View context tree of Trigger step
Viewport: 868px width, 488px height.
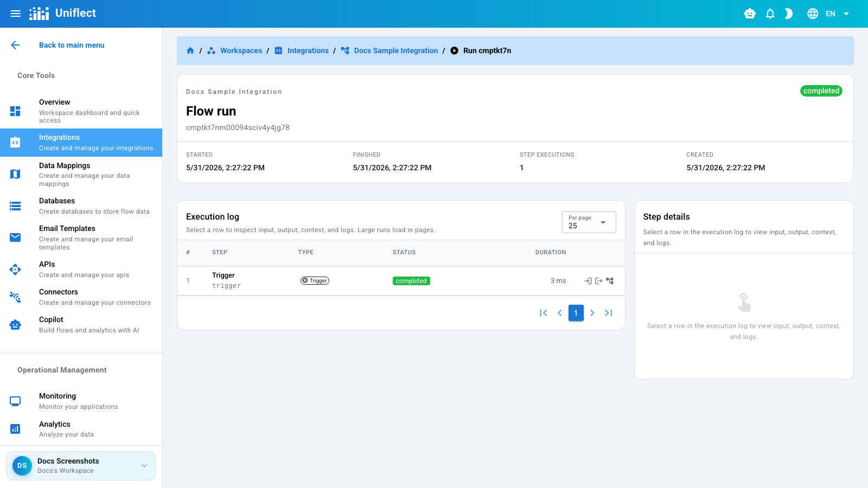click(610, 281)
